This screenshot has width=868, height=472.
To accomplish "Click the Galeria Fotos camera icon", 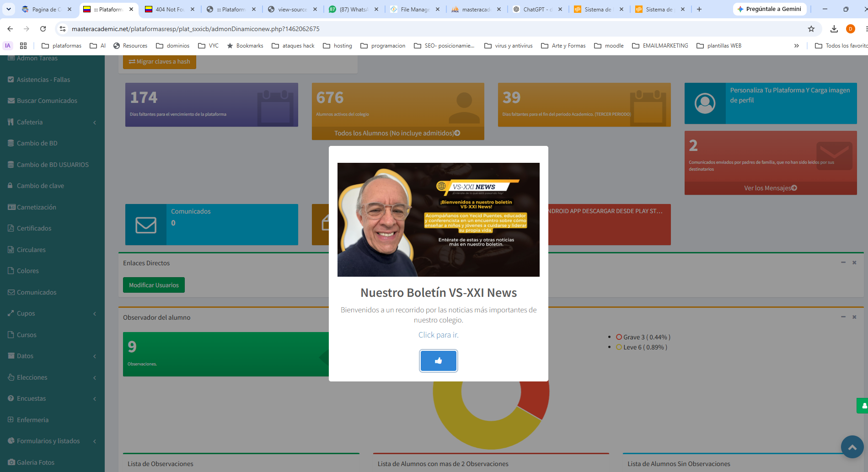I will 11,462.
